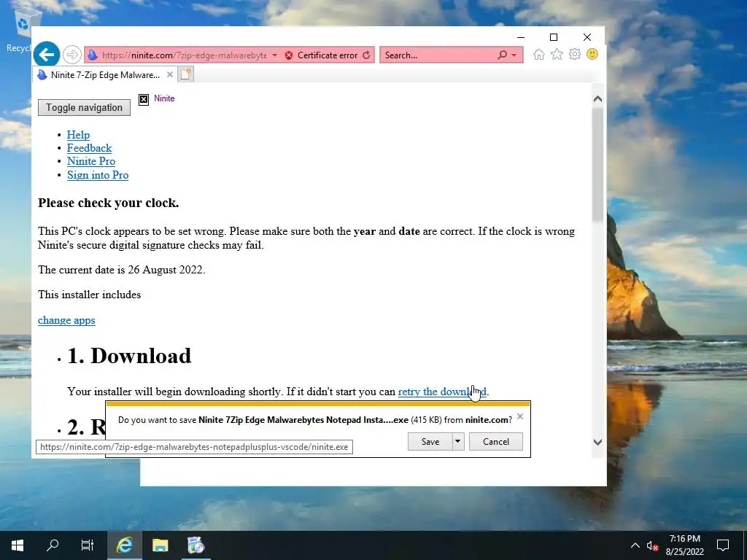Click the Certificate error red shield icon
747x560 pixels.
pos(289,55)
